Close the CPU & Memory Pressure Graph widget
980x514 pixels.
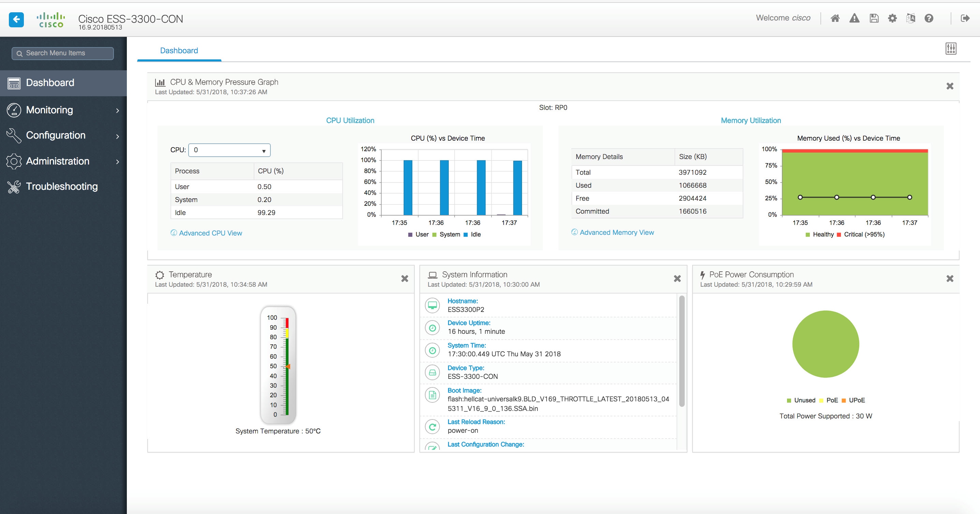(x=950, y=86)
